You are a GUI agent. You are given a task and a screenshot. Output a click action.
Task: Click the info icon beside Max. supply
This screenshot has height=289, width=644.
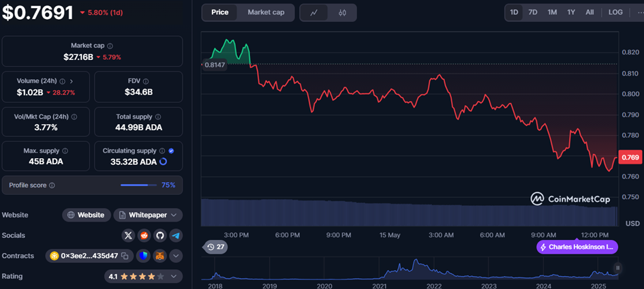[x=65, y=151]
